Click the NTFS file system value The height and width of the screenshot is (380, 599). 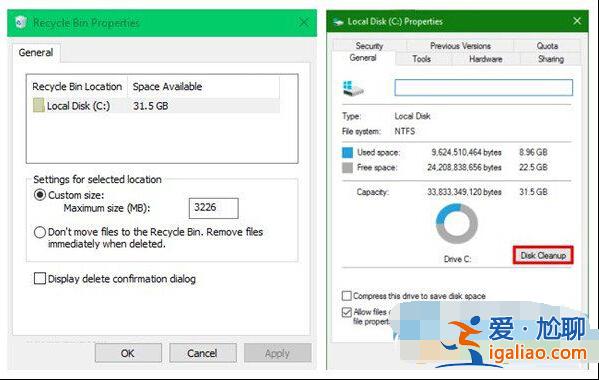(x=405, y=131)
